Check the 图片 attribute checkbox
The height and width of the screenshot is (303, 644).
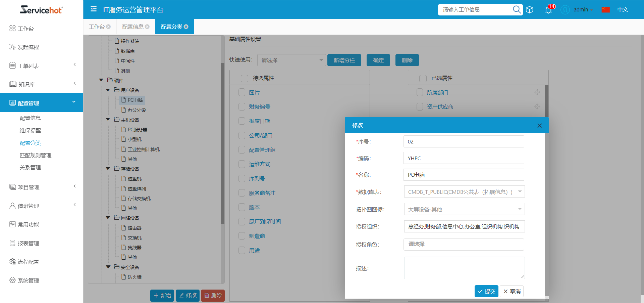pos(242,92)
